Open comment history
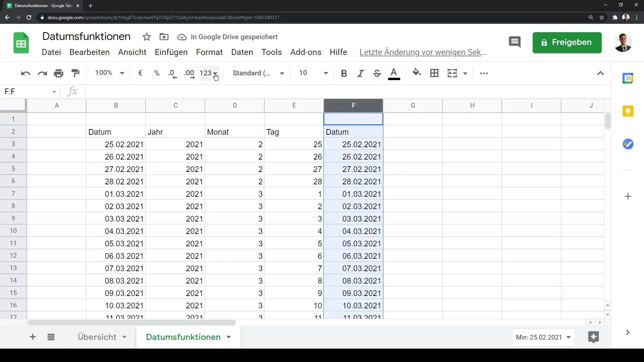644x362 pixels. [515, 43]
